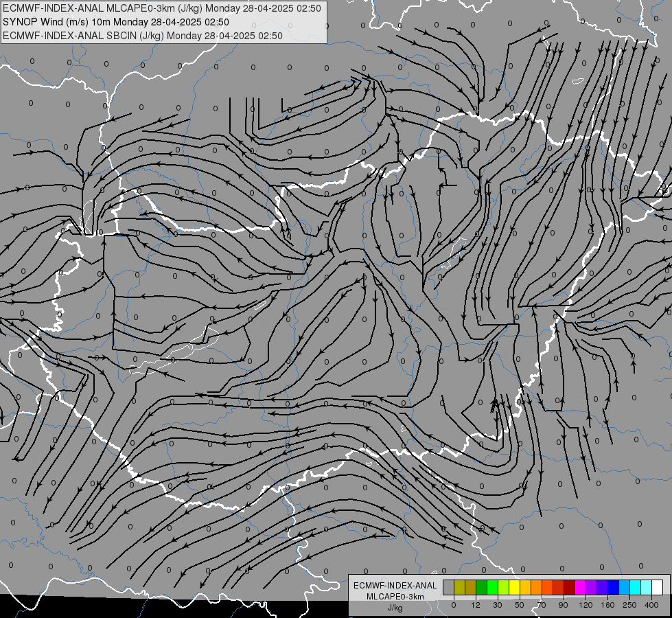Click the legend value 50

[x=520, y=605]
